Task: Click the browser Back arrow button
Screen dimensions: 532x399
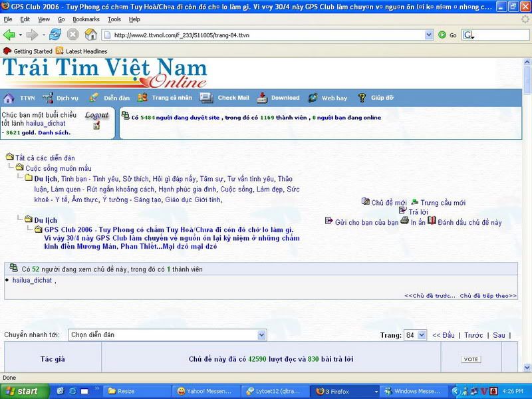Action: click(9, 35)
